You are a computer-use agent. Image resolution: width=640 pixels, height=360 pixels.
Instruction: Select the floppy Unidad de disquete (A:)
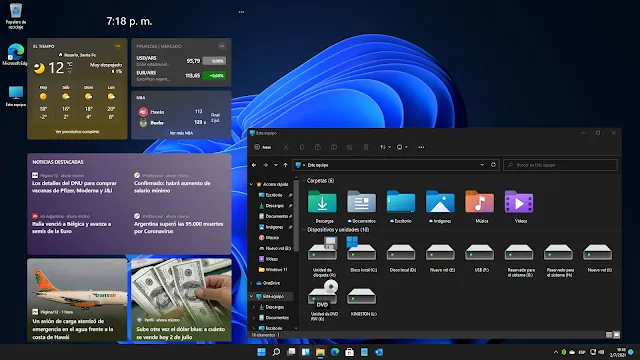(x=322, y=256)
